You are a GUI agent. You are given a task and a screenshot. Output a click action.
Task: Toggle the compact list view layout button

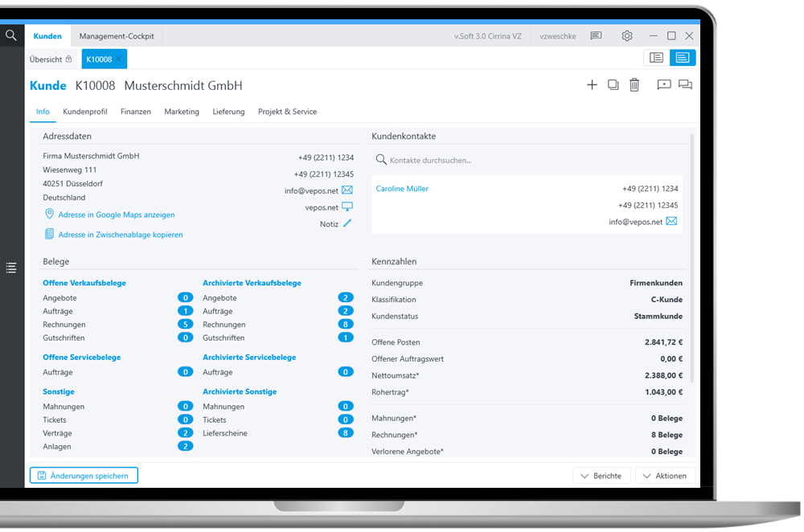pyautogui.click(x=657, y=58)
